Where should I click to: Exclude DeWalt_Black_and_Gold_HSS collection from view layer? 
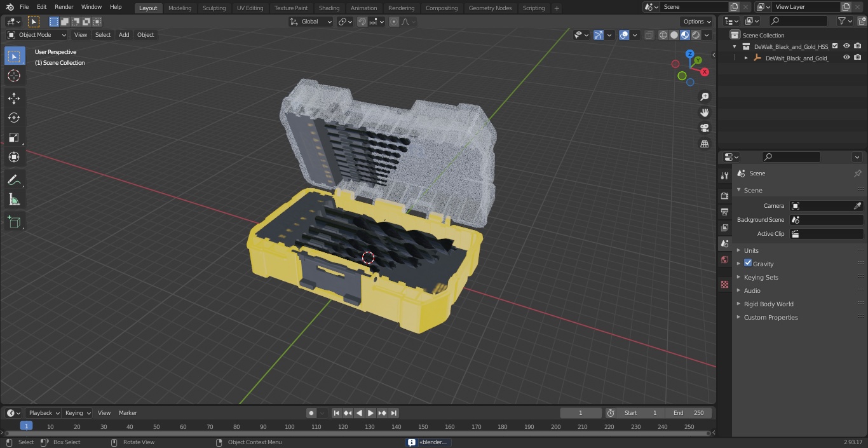(835, 46)
